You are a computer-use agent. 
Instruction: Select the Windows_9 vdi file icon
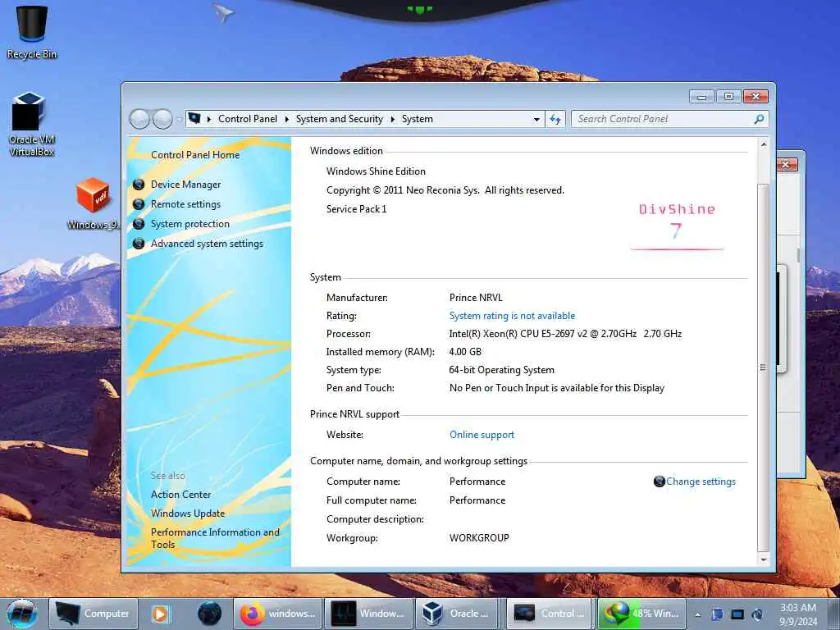click(x=93, y=203)
